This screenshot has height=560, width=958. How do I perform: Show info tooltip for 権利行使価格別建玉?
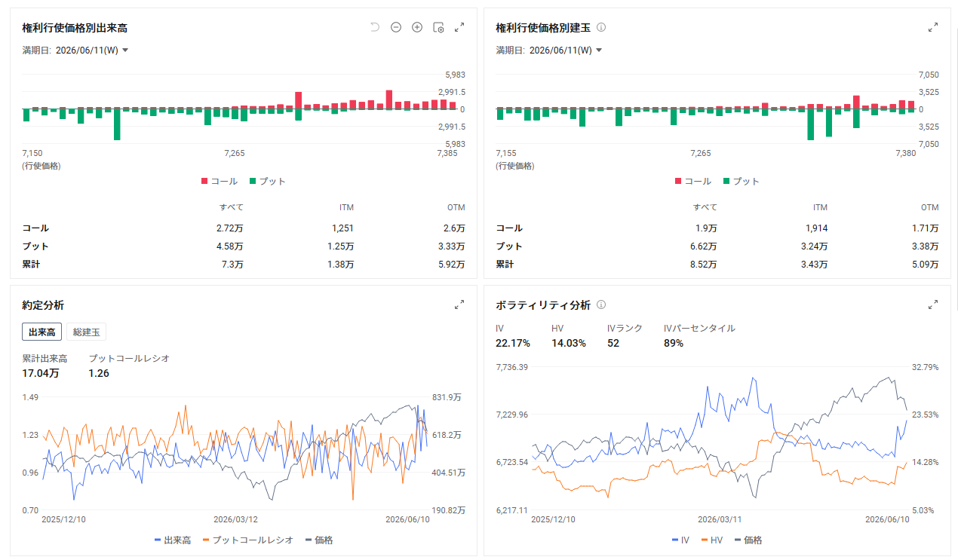[601, 27]
